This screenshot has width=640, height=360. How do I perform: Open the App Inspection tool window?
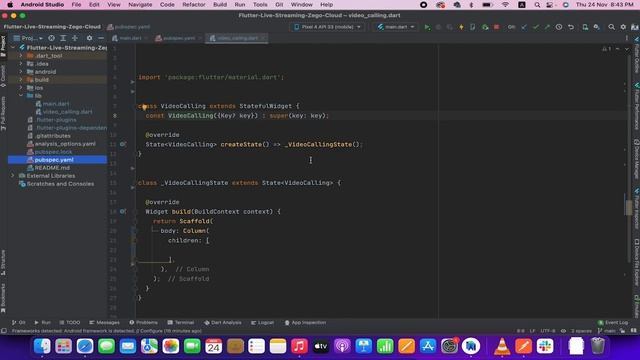click(305, 322)
